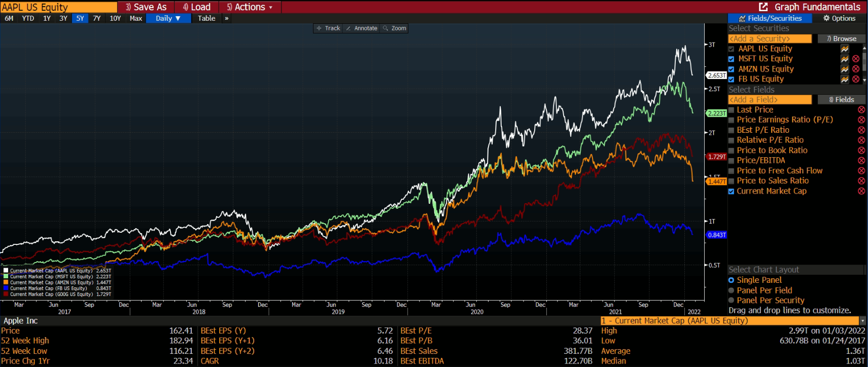Viewport: 868px width, 367px height.
Task: Uncheck the MSFT US Equity checkbox
Action: 731,59
